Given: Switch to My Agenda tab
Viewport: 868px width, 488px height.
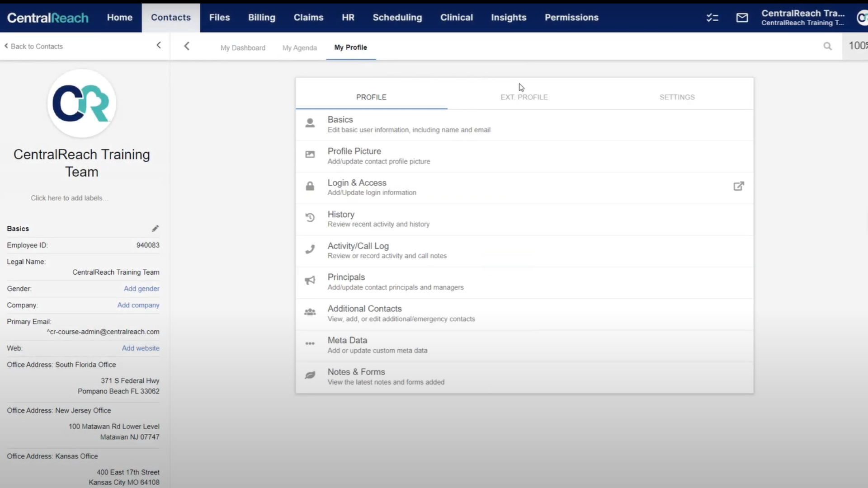Looking at the screenshot, I should [299, 47].
